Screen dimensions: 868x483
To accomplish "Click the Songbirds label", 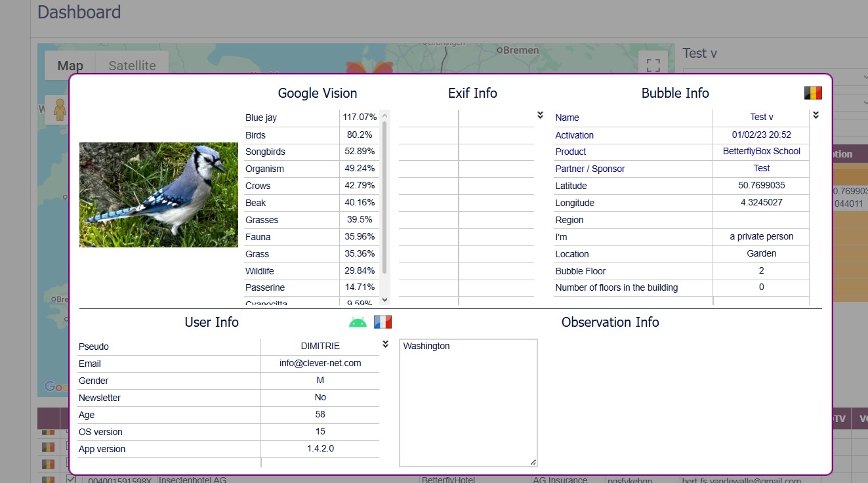I will pos(265,152).
